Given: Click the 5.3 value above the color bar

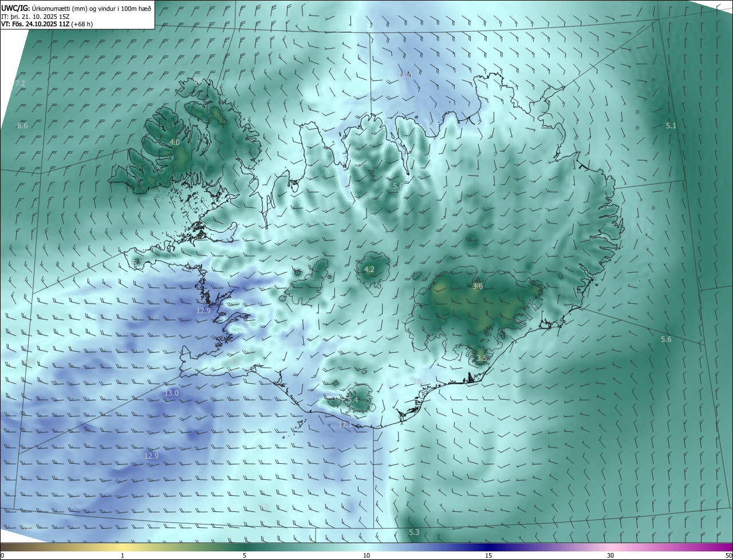Looking at the screenshot, I should tap(414, 533).
